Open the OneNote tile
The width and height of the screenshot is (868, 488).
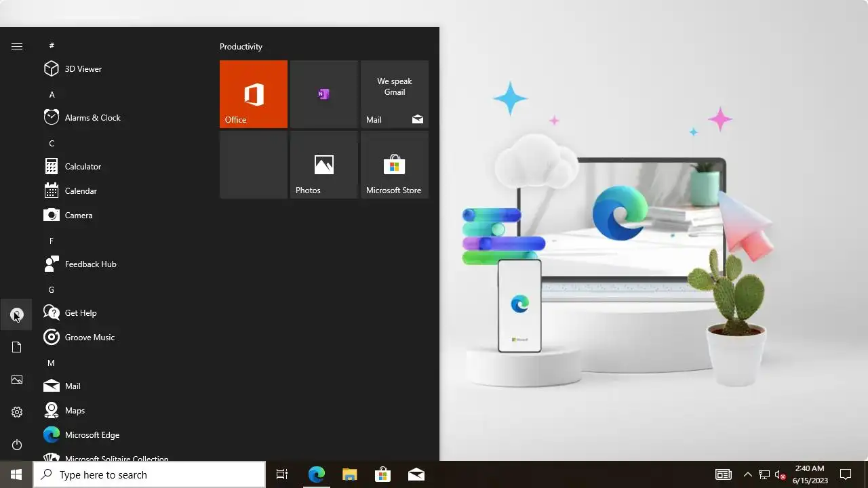click(324, 94)
